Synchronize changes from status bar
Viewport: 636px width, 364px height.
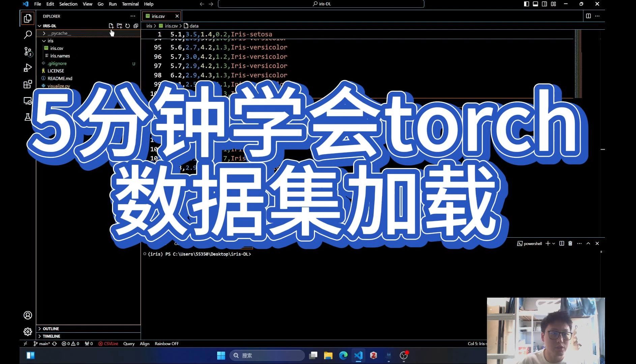tap(54, 344)
